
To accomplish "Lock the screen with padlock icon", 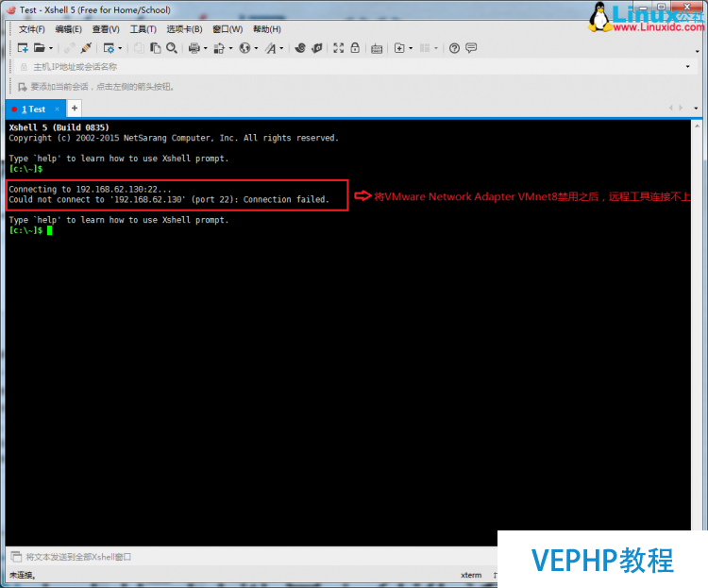I will click(x=355, y=48).
